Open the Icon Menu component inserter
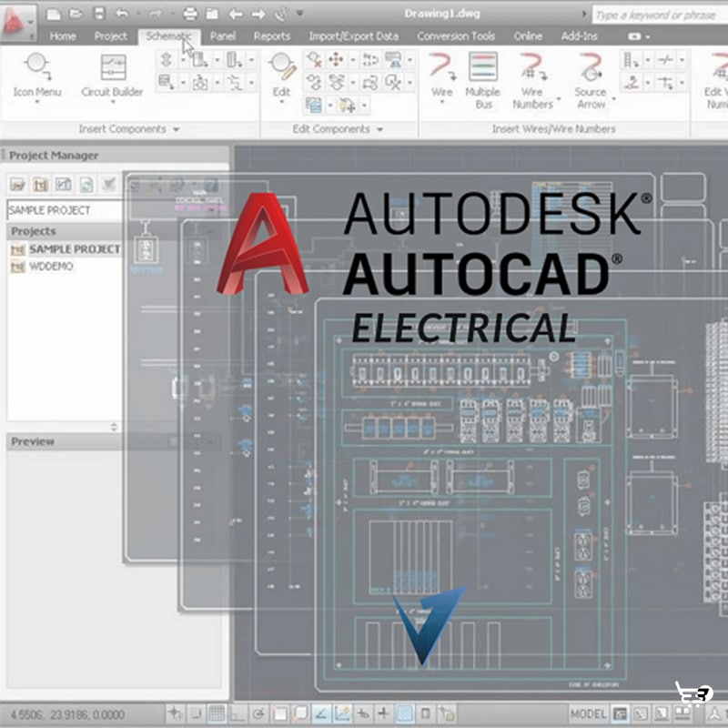728x728 pixels. 37,76
